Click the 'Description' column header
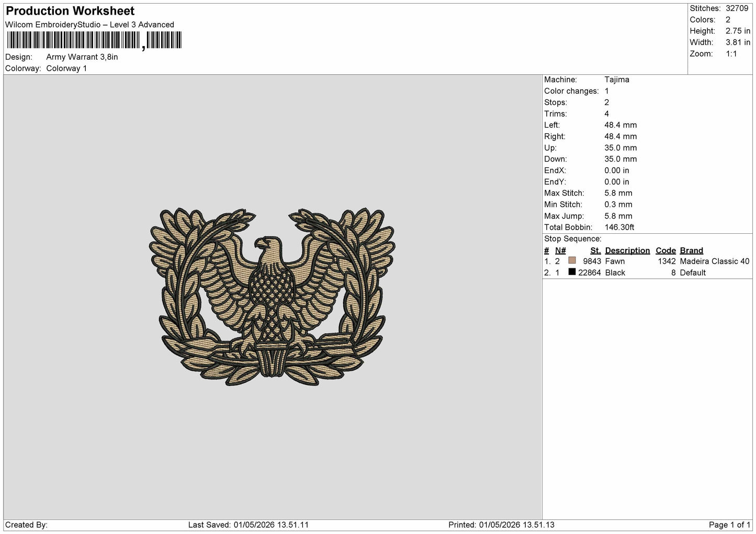Screen dimensions: 756x534 tap(627, 251)
